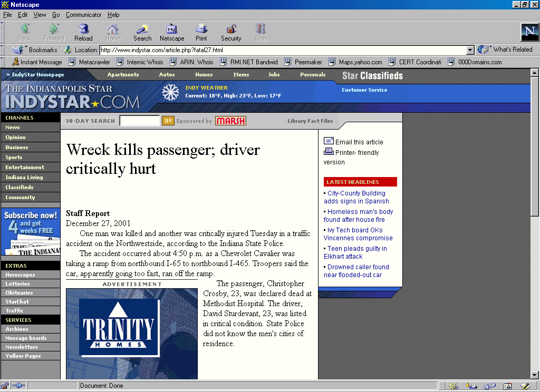Viewport: 540px width, 392px height.
Task: Select the Sports channel
Action: pos(30,158)
